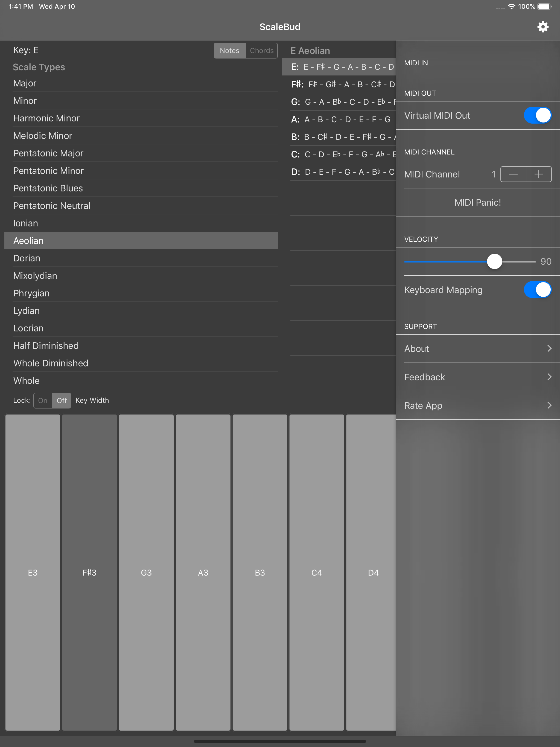560x747 pixels.
Task: Open the Rate App option
Action: [x=478, y=405]
